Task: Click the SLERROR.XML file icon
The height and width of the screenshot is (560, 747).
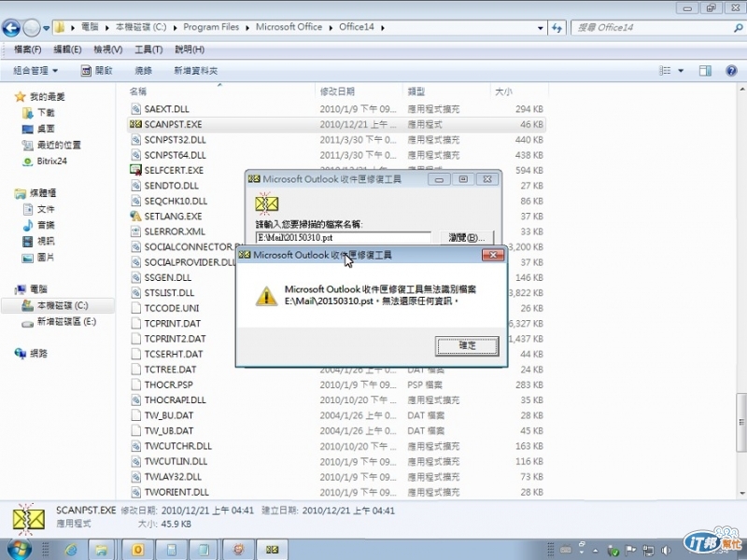Action: (x=135, y=231)
